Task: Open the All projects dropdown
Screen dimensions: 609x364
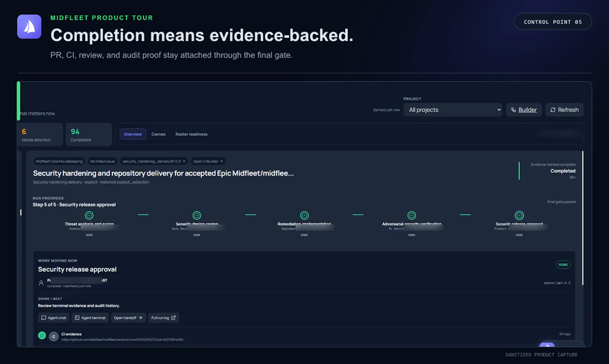Action: pos(453,110)
